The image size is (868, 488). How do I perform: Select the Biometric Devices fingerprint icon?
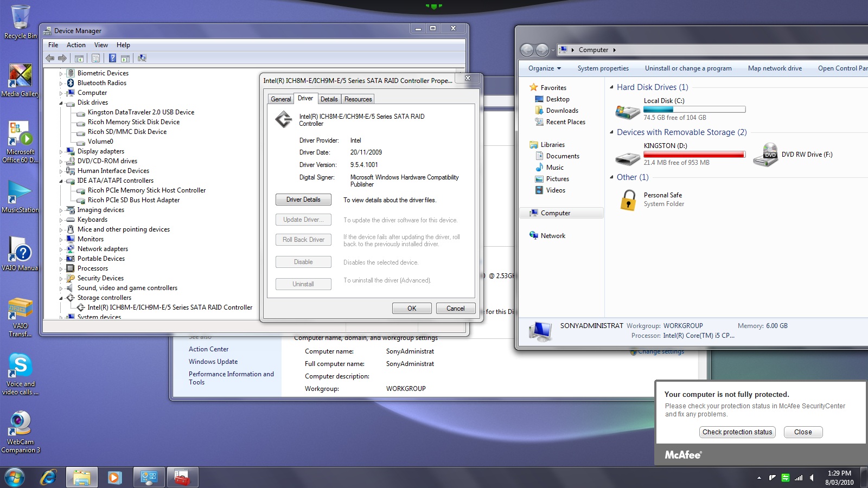click(x=70, y=73)
